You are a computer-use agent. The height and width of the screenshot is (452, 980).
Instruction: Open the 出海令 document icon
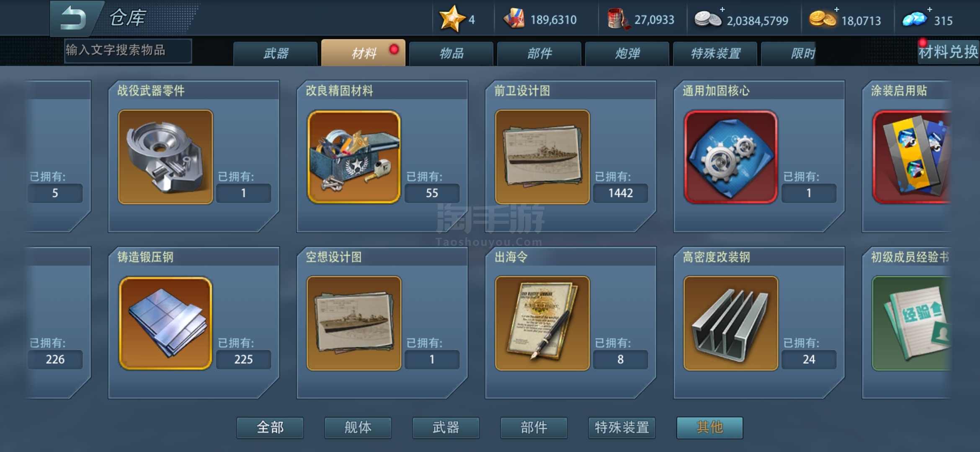pyautogui.click(x=542, y=323)
